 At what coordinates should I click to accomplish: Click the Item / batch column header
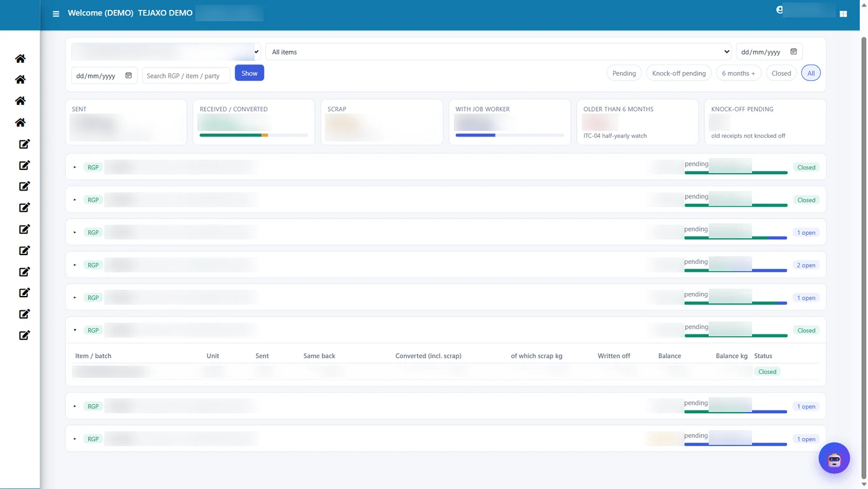(x=93, y=356)
